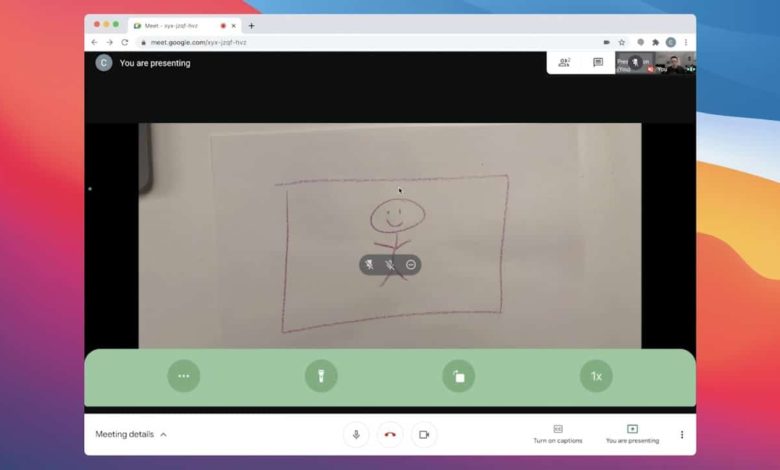This screenshot has height=470, width=780.
Task: Open the three-dot options in green bar
Action: tap(184, 376)
